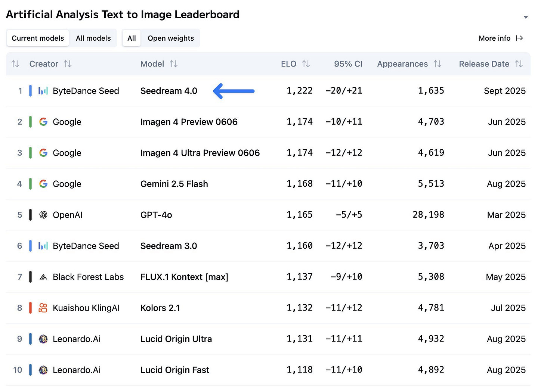The image size is (544, 392).
Task: Click the blue color bar in Seedream 4.0 row
Action: pyautogui.click(x=30, y=91)
